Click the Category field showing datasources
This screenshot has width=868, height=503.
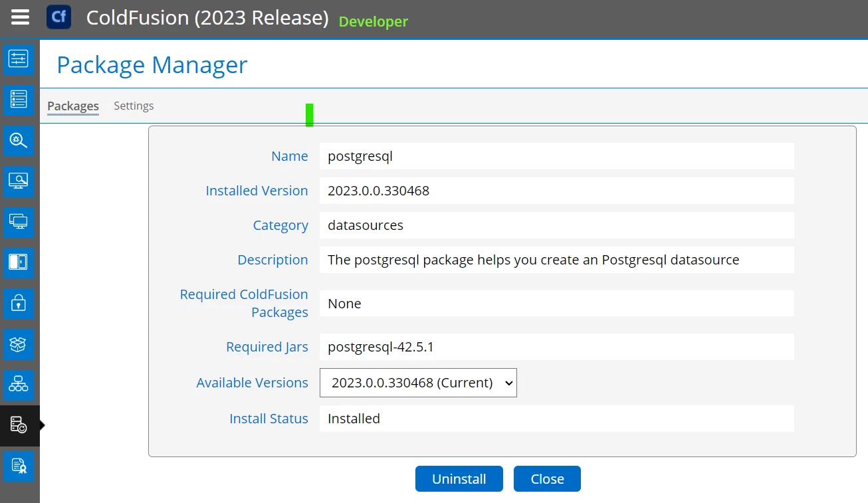[557, 225]
